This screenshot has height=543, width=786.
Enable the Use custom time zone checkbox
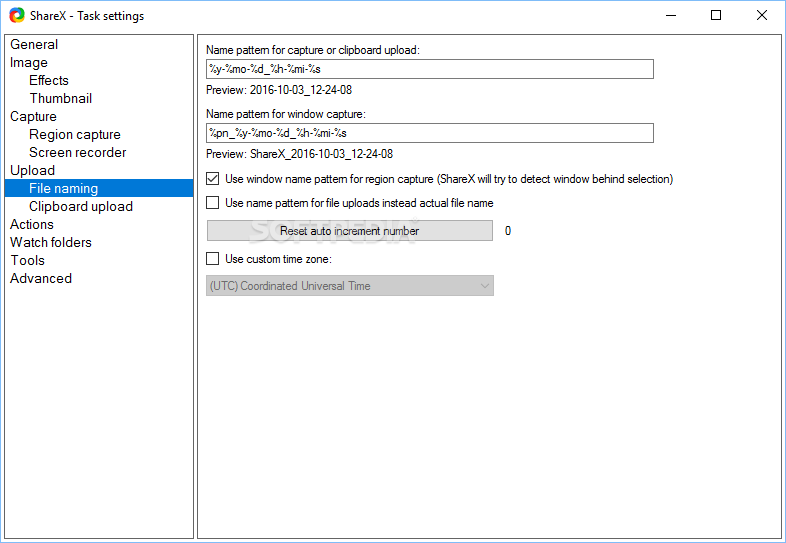(x=213, y=259)
